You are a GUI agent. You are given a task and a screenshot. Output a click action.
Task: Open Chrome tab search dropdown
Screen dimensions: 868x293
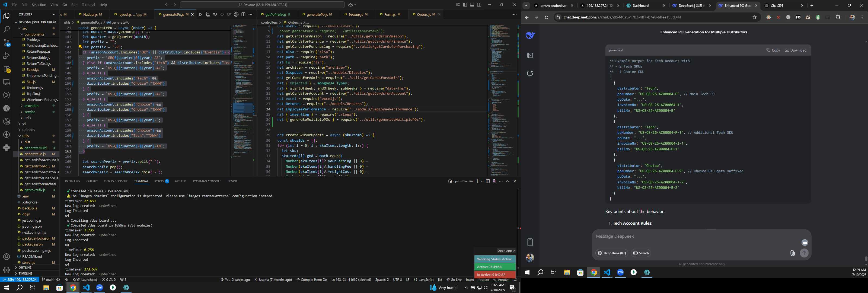[x=526, y=5]
